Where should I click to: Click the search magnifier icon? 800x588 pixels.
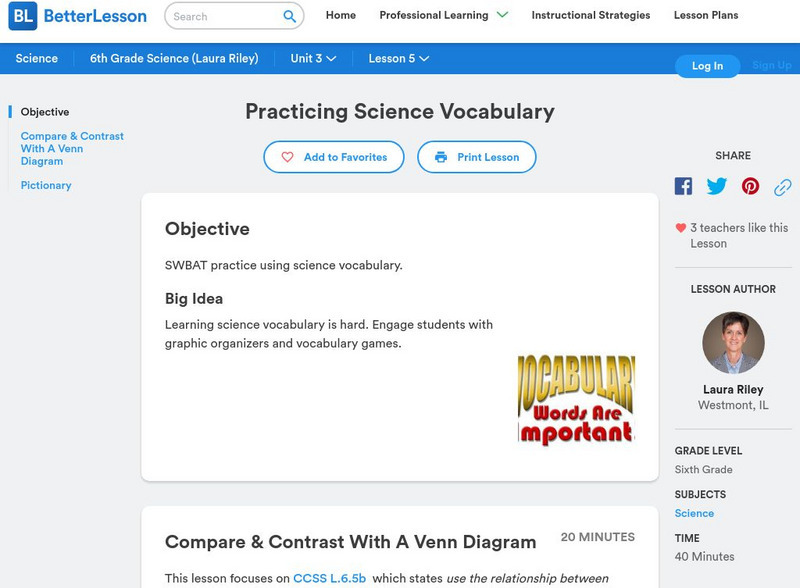[x=290, y=16]
